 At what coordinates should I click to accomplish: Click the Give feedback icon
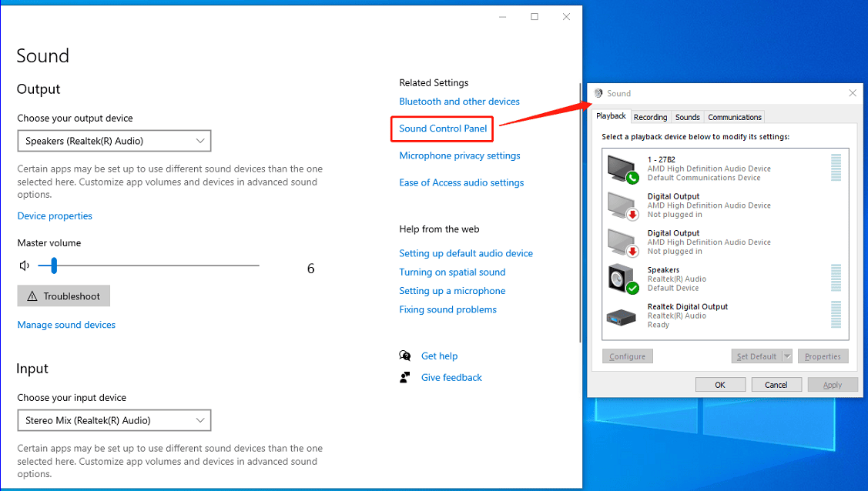coord(404,377)
